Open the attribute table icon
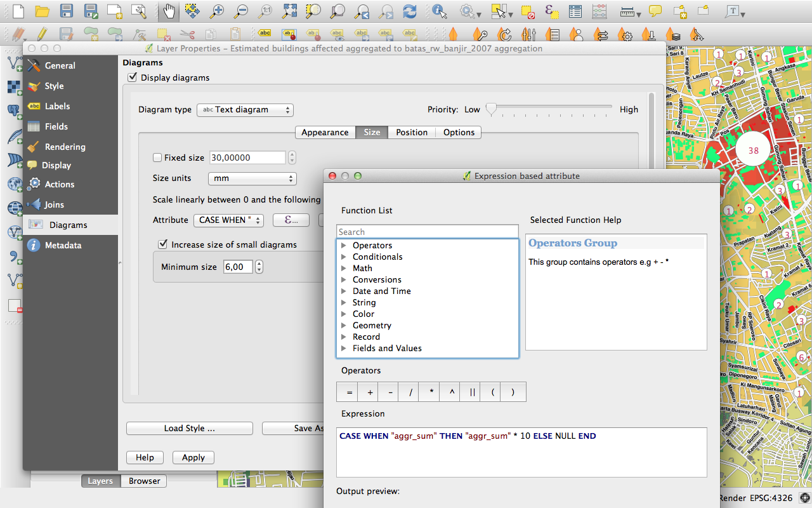812x508 pixels. (x=575, y=11)
